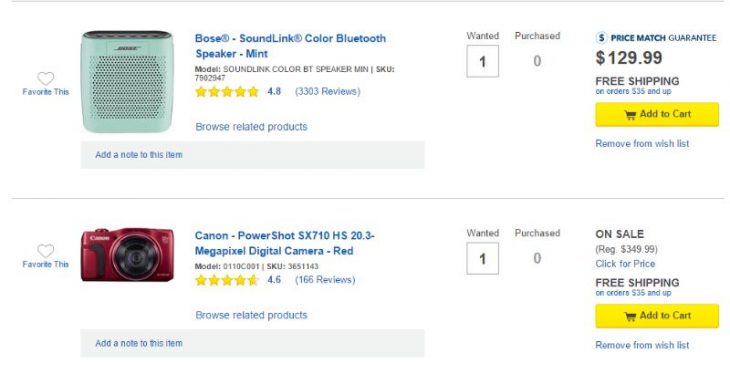Open the mint Bose speaker product image

(x=127, y=82)
